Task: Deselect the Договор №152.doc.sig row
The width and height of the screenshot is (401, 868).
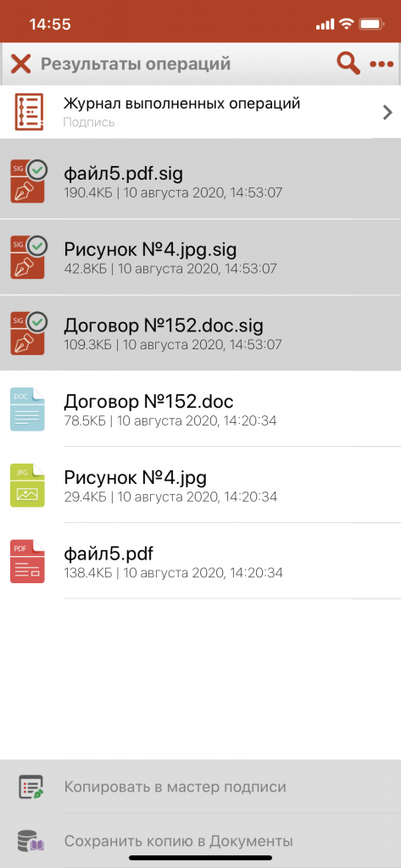Action: [x=200, y=332]
